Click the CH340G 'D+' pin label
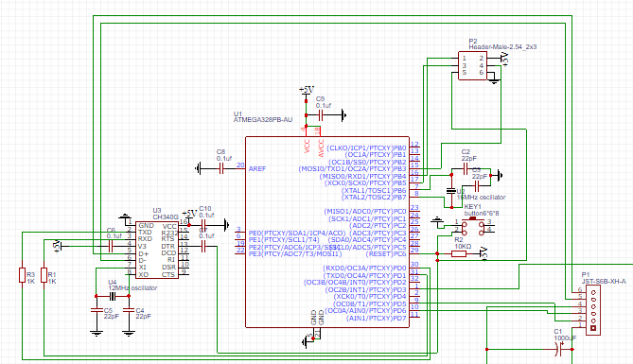 tap(143, 253)
